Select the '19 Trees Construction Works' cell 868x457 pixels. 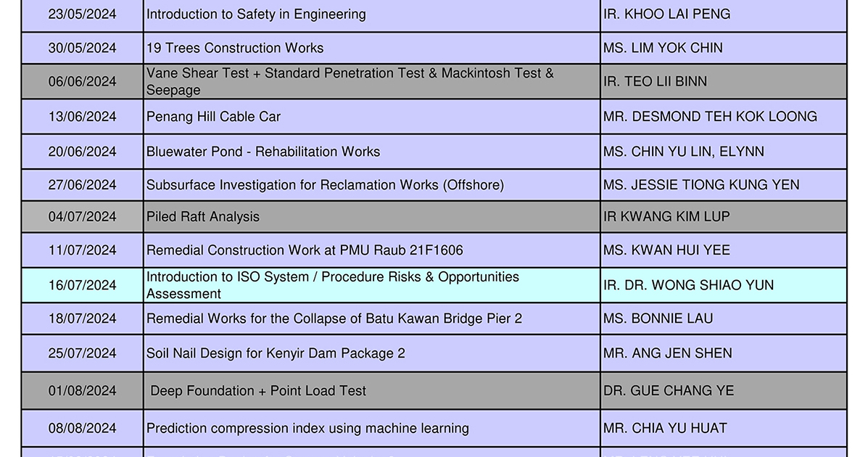(x=235, y=48)
